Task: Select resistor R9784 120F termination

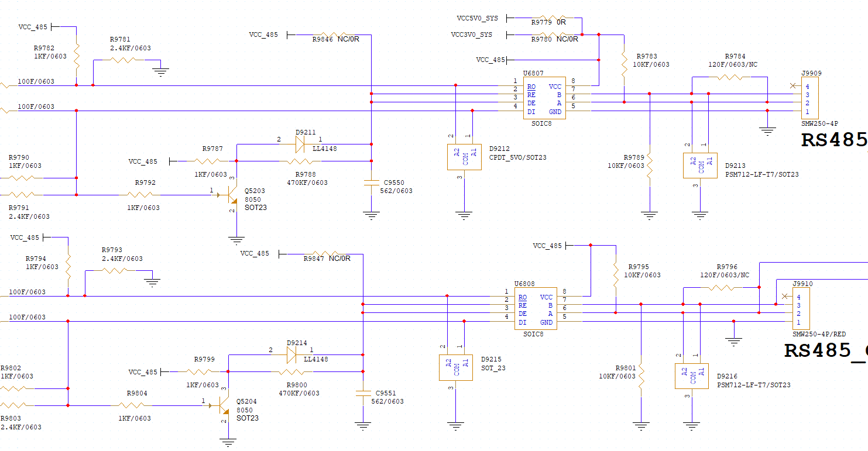Action: point(729,77)
